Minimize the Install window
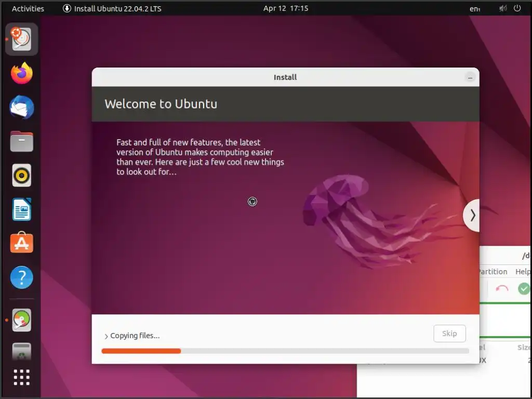The height and width of the screenshot is (399, 532). click(470, 78)
